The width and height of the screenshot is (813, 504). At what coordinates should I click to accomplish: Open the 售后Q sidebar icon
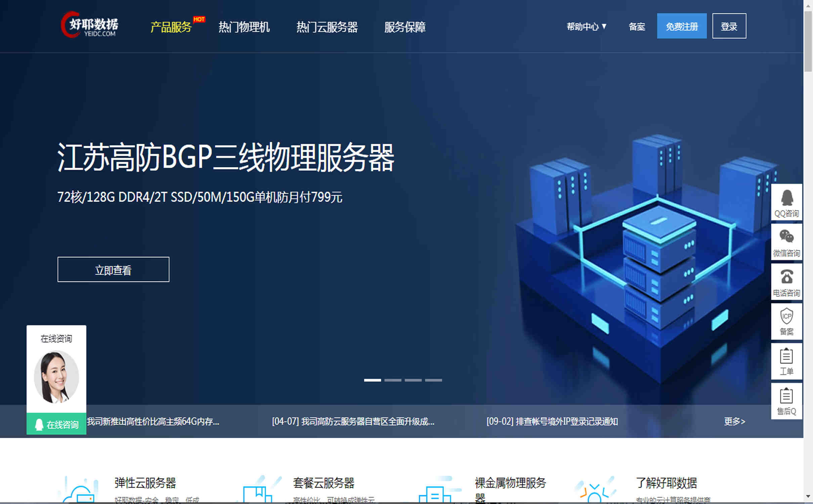(786, 396)
